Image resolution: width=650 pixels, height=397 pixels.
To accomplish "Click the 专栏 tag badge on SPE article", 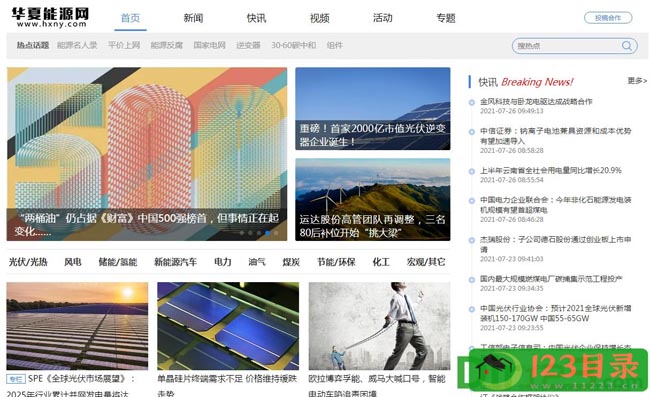I will (x=16, y=379).
